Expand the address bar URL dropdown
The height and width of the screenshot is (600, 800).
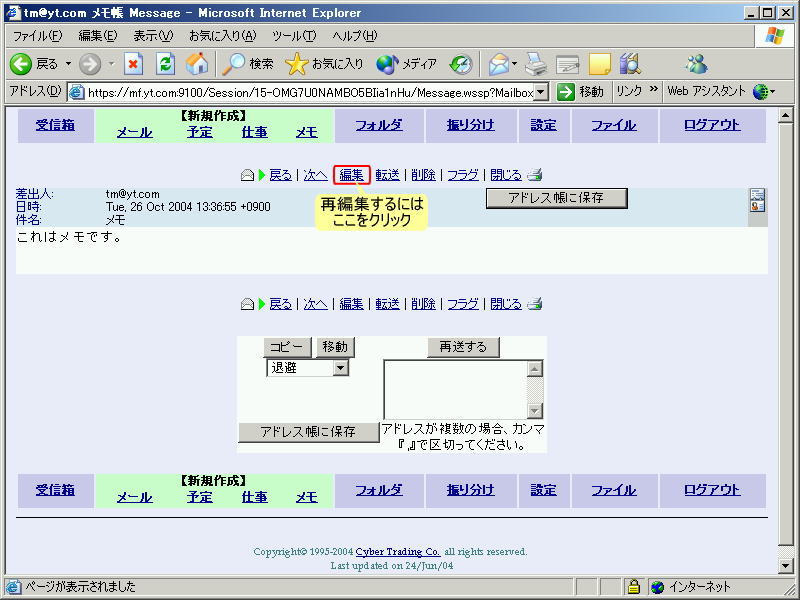[541, 92]
